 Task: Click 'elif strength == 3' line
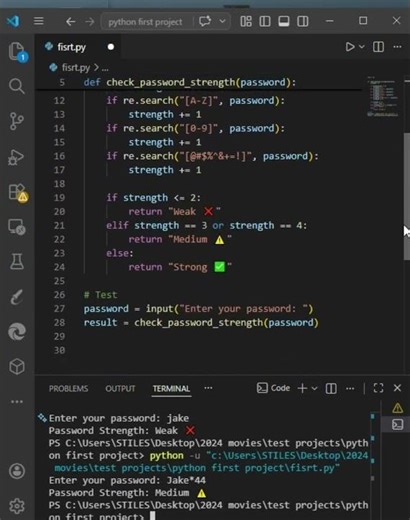point(206,226)
